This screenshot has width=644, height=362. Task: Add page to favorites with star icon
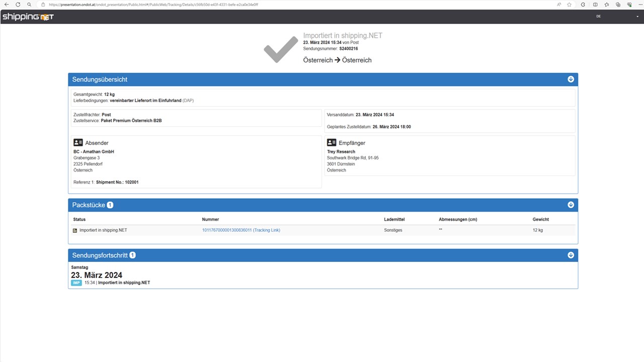569,5
